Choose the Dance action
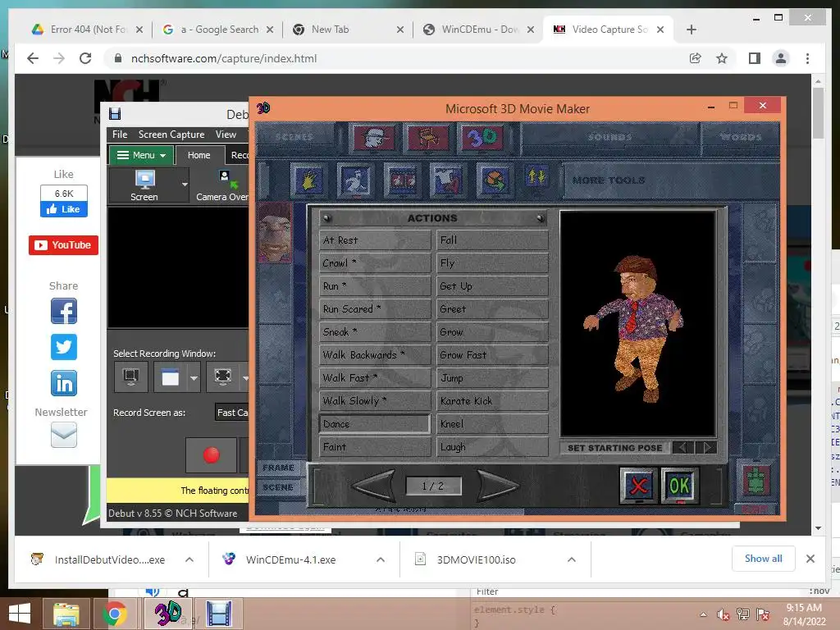 click(x=374, y=424)
